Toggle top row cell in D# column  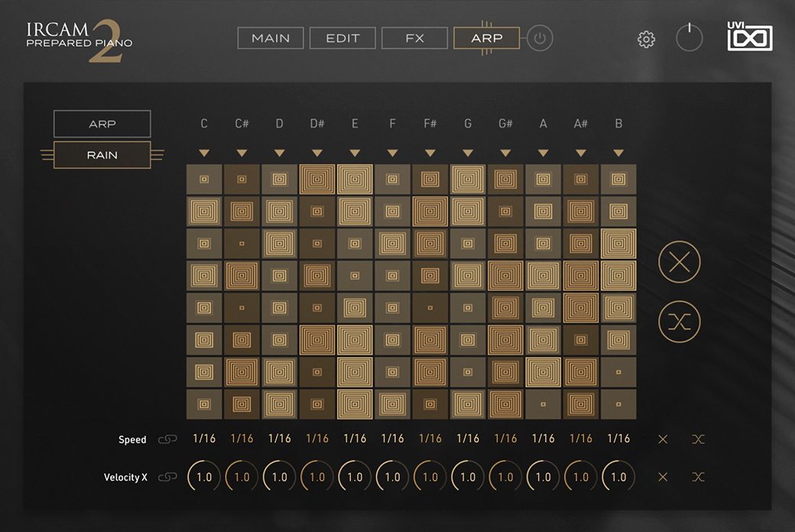[x=317, y=179]
